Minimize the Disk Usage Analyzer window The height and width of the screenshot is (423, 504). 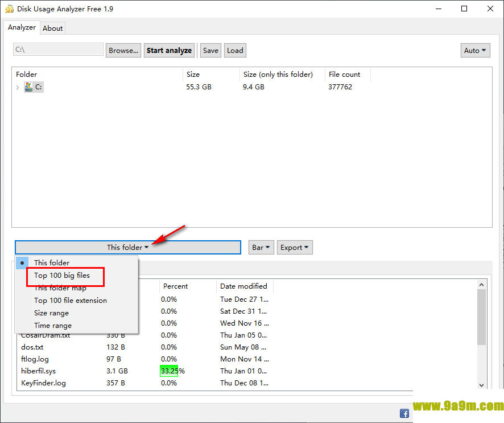tap(439, 9)
